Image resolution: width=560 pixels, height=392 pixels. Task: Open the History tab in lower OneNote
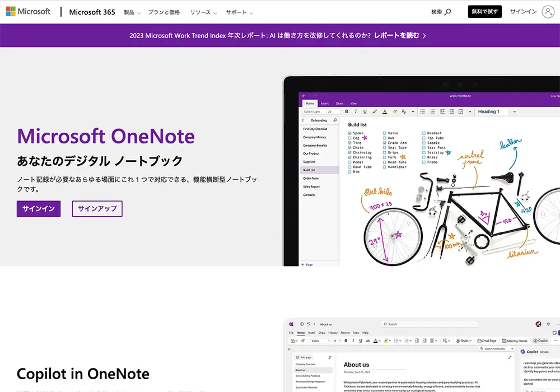pos(333,333)
